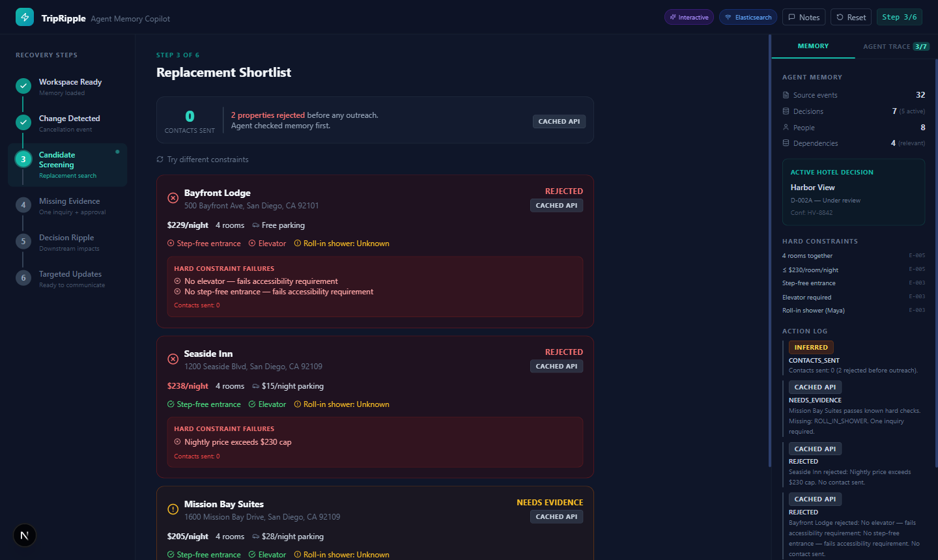Viewport: 938px width, 560px height.
Task: Click the $238/night price on Seaside Inn
Action: click(x=188, y=386)
